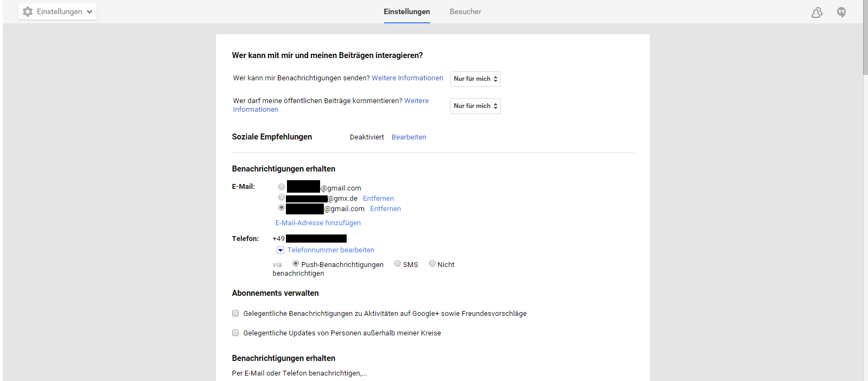Click Bearbeiten next to Soziale Empfehlungen
The image size is (868, 381).
(x=409, y=137)
